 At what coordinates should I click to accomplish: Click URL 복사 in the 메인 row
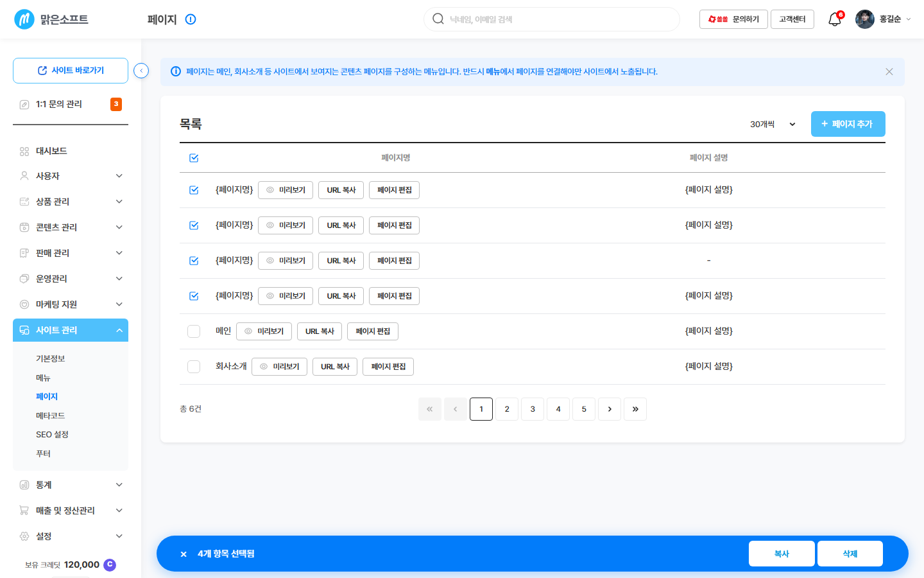click(320, 331)
